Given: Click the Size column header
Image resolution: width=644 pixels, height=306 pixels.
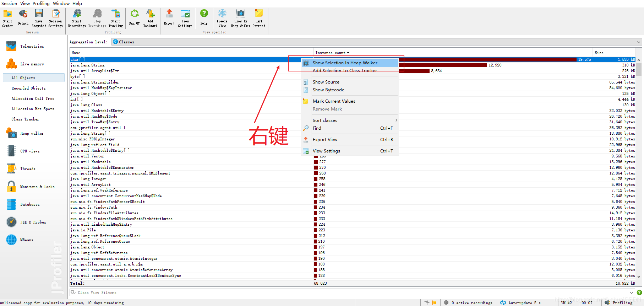Looking at the screenshot, I should (x=615, y=53).
